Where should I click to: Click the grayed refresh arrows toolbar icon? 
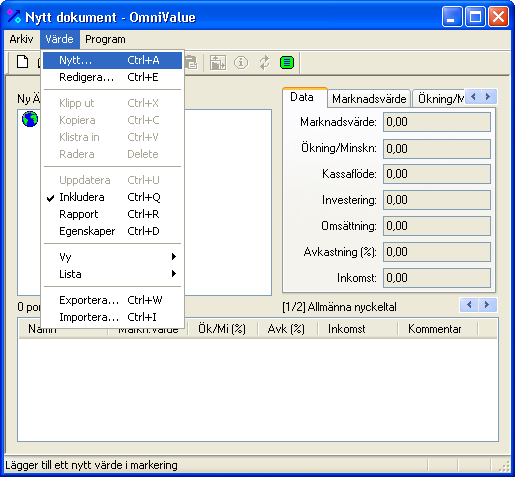[264, 62]
